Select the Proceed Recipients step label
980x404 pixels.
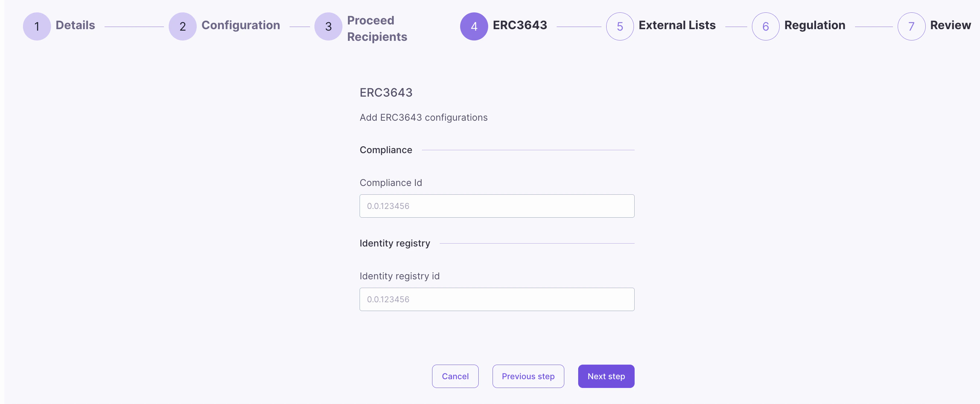(377, 28)
